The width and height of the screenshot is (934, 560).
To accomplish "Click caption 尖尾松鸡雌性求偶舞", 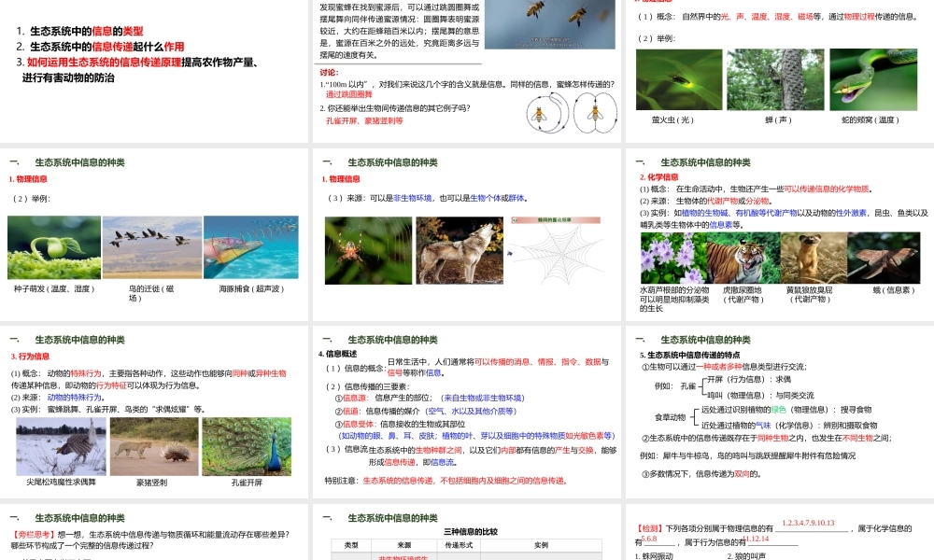I will (61, 482).
